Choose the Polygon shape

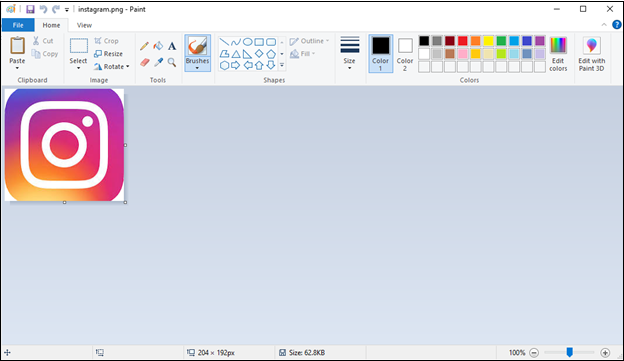point(224,54)
